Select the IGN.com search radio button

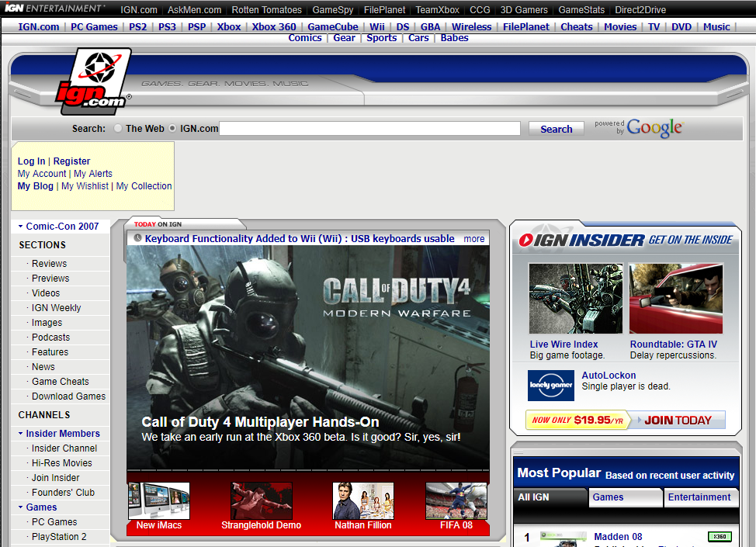coord(172,129)
